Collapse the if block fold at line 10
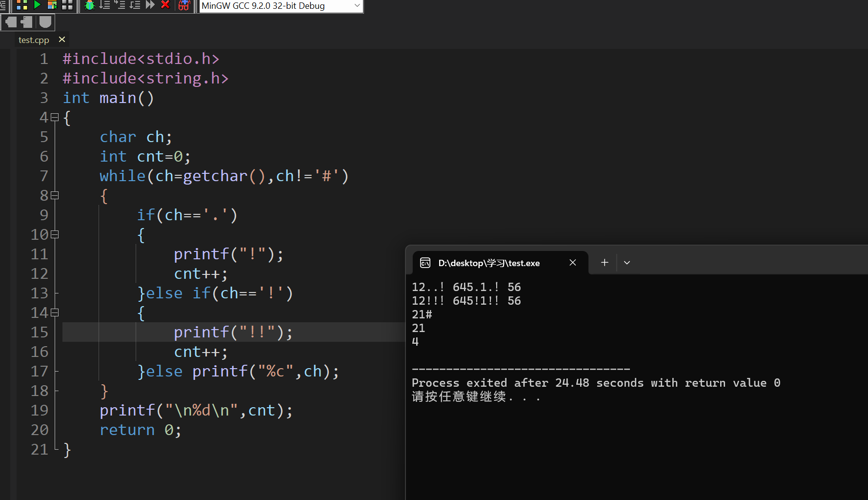The width and height of the screenshot is (868, 500). 55,234
